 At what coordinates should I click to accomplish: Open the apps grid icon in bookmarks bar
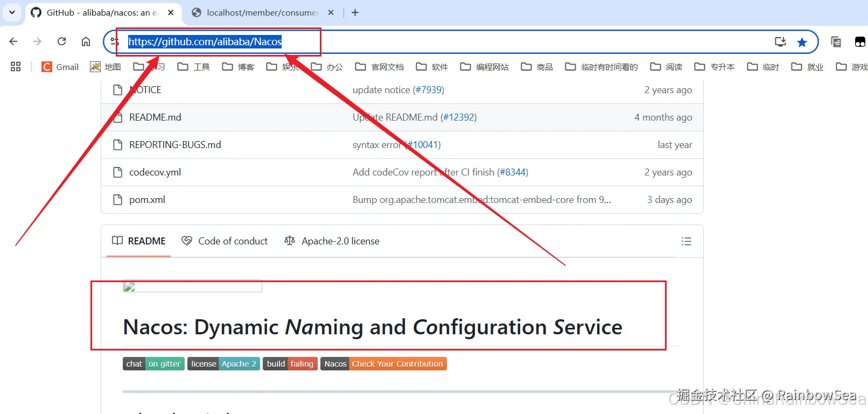[16, 67]
